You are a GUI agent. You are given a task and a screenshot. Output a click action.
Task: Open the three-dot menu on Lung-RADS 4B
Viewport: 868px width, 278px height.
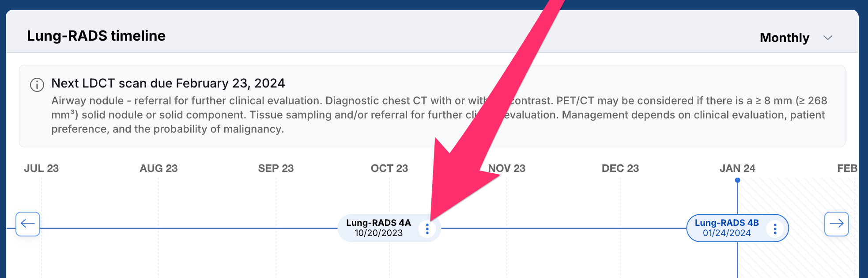(x=775, y=228)
